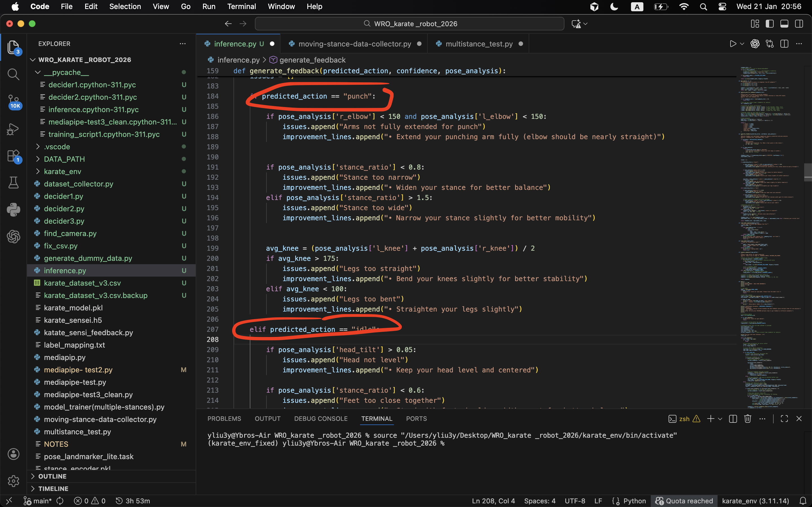Click the Quota reached status item

pyautogui.click(x=684, y=501)
